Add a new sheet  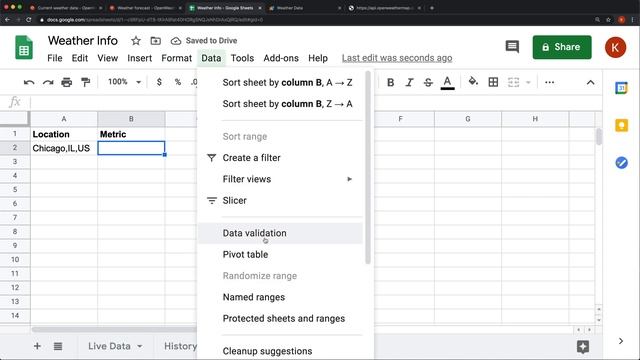pos(37,346)
